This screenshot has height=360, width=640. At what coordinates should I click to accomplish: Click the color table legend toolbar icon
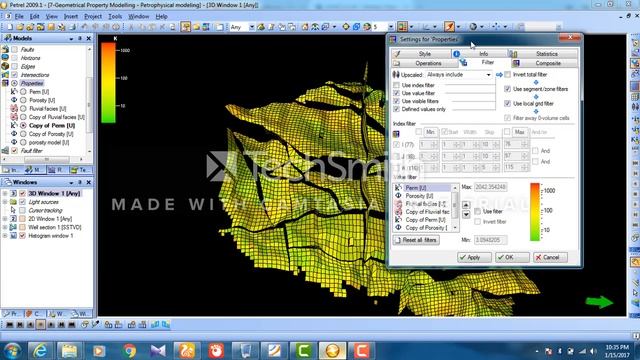coord(402,27)
